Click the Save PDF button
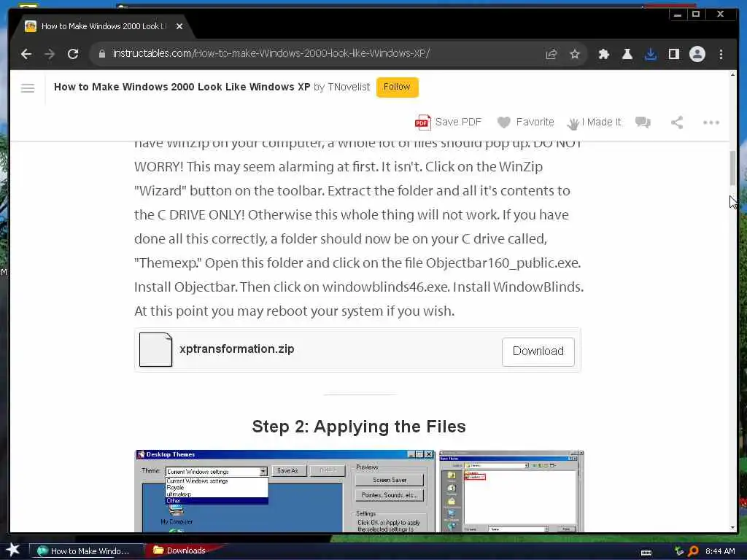The height and width of the screenshot is (560, 747). tap(449, 122)
